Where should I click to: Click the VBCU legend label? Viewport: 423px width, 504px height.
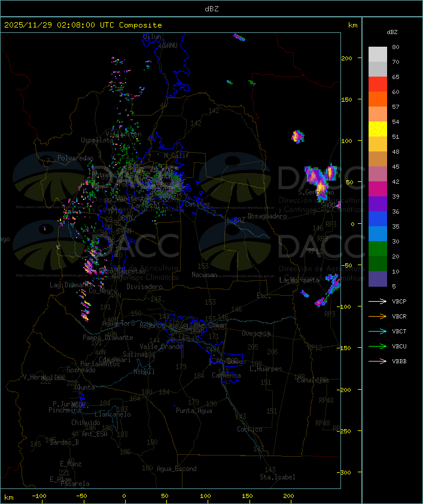tap(399, 346)
